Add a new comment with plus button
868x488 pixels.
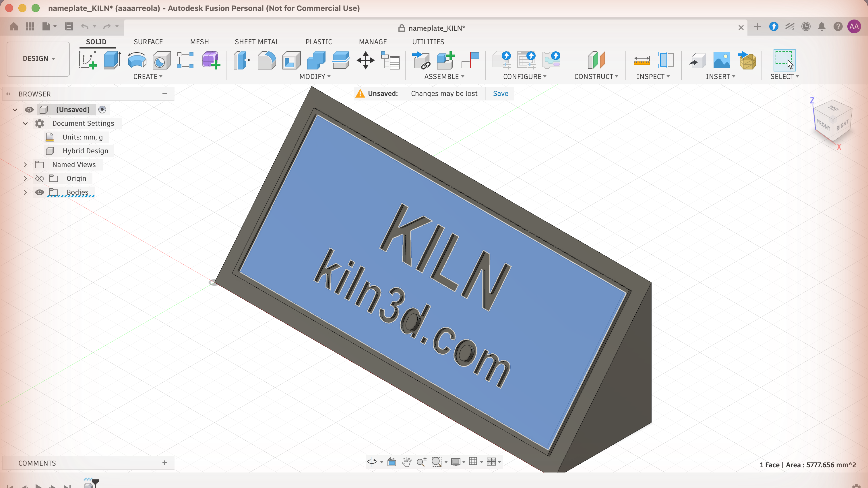coord(165,463)
